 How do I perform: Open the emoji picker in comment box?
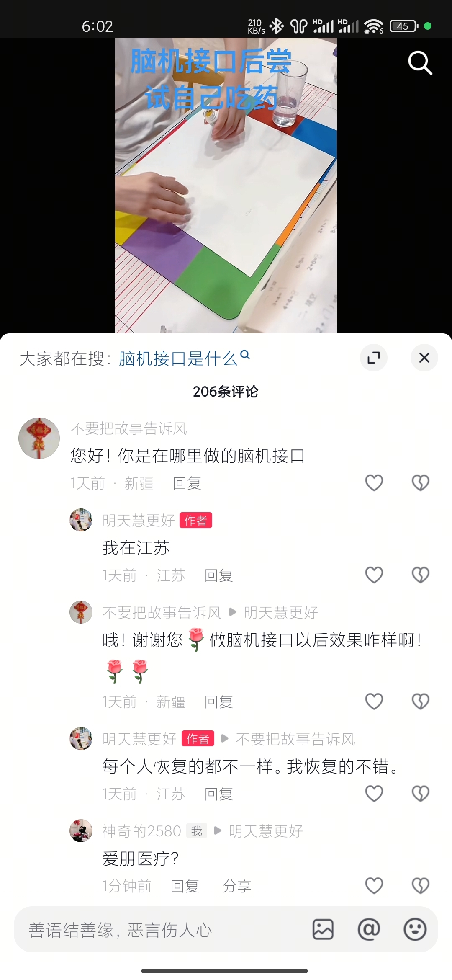pyautogui.click(x=415, y=930)
